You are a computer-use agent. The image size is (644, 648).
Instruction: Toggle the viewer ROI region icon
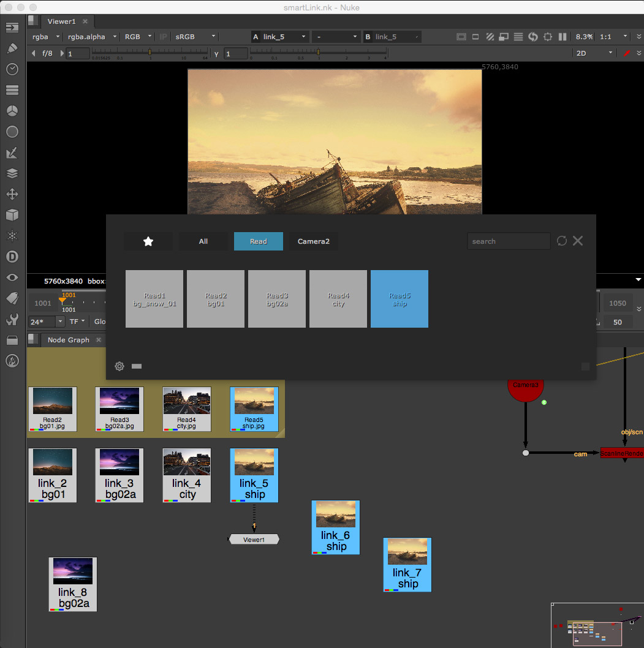(475, 37)
